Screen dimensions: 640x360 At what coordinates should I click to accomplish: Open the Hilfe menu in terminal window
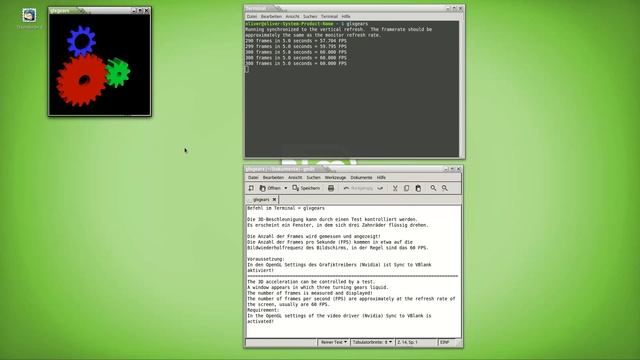346,16
